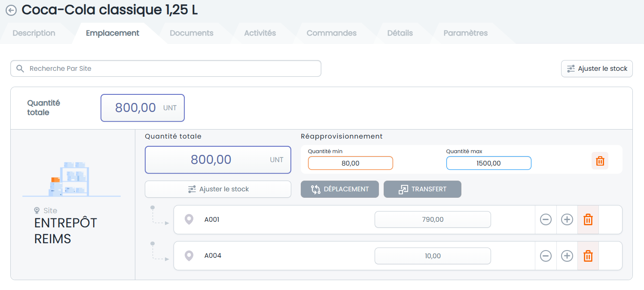
Task: Open the Activités tab
Action: point(260,33)
